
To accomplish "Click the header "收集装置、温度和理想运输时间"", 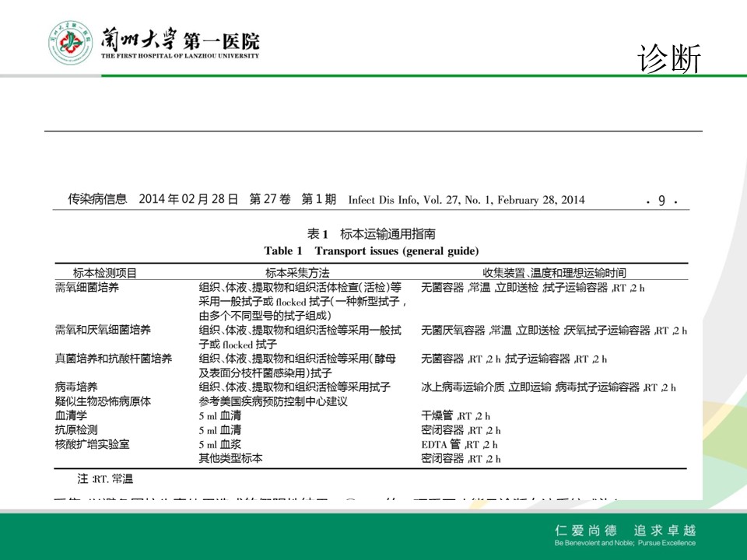I will [x=554, y=273].
